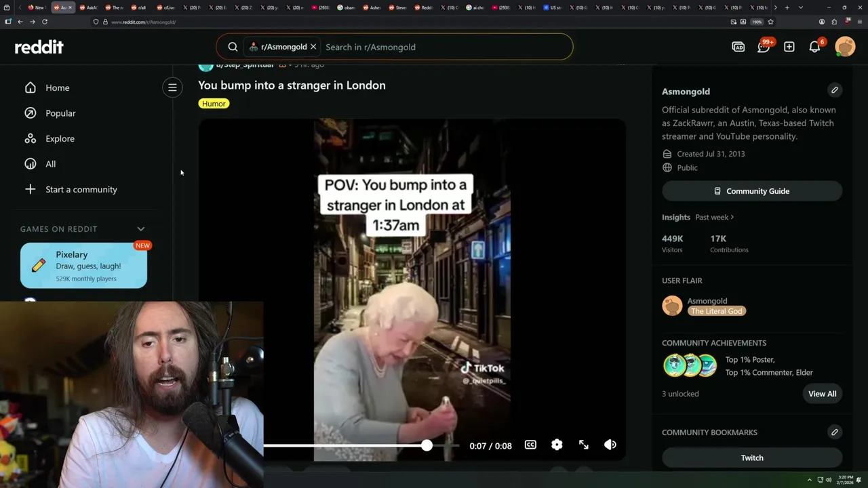The height and width of the screenshot is (488, 868).
Task: Open the notifications bell
Action: pyautogui.click(x=814, y=47)
